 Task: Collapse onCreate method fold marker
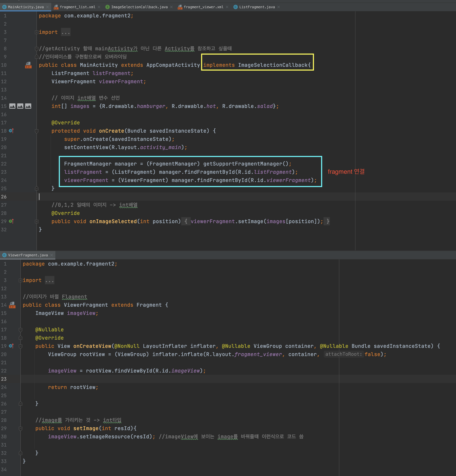tap(37, 131)
